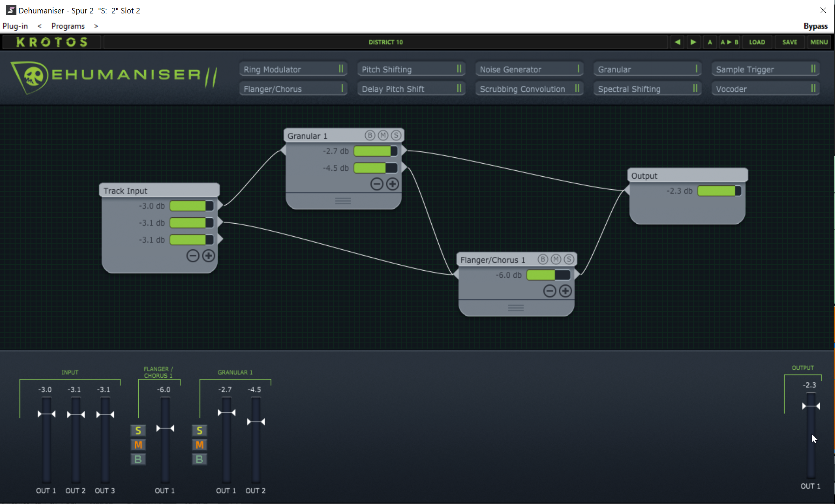
Task: Mute Flanger/Chorus 1 in the mixer
Action: tap(138, 445)
